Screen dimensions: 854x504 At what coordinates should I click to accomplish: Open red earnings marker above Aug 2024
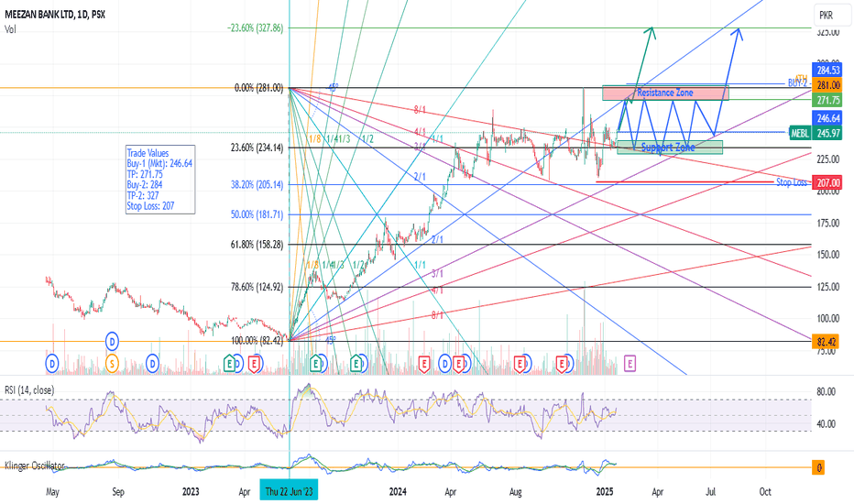coord(520,363)
